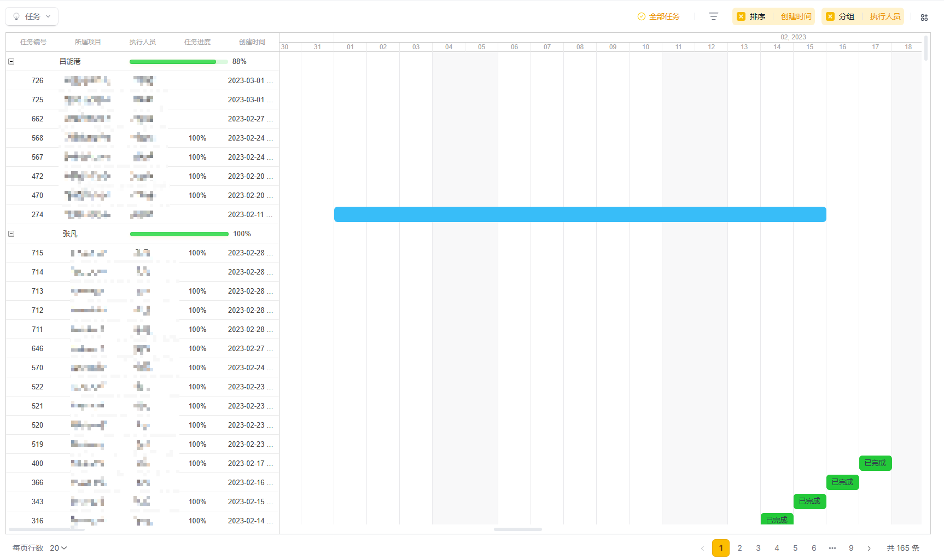Go to page 3
944x560 pixels.
point(758,548)
